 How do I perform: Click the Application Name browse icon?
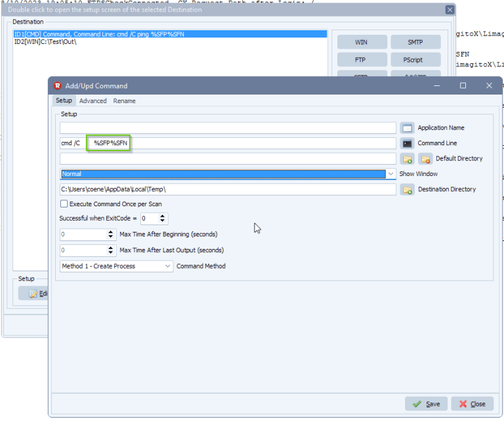[407, 128]
